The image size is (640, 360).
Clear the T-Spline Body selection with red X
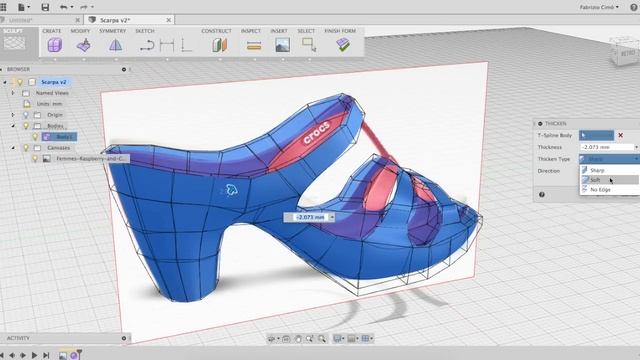click(620, 135)
